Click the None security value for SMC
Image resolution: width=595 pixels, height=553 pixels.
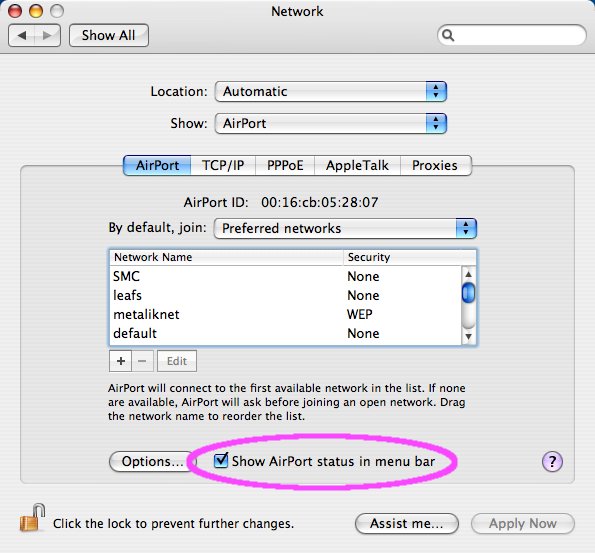(x=363, y=276)
